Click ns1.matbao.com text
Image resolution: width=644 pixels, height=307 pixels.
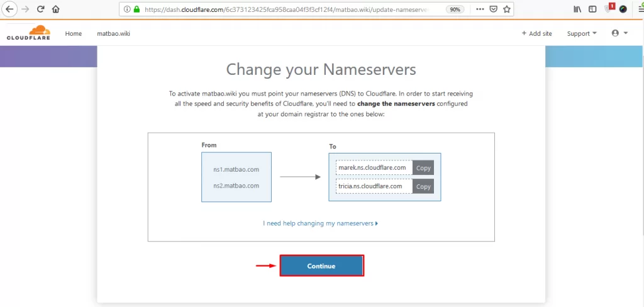pos(236,169)
